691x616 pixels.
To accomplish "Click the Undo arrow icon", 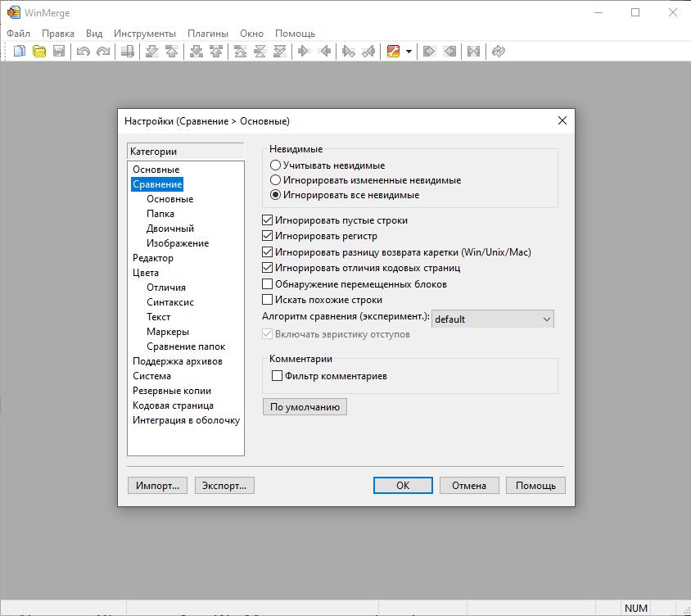I will [83, 52].
